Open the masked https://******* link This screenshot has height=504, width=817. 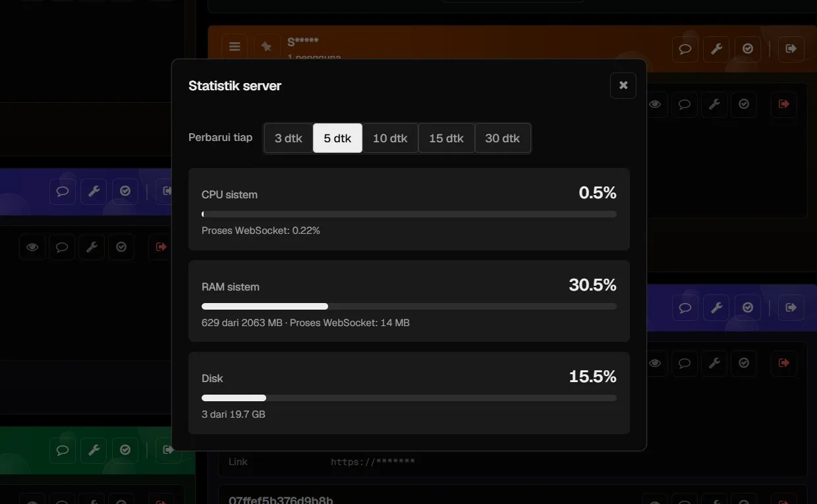pyautogui.click(x=373, y=462)
